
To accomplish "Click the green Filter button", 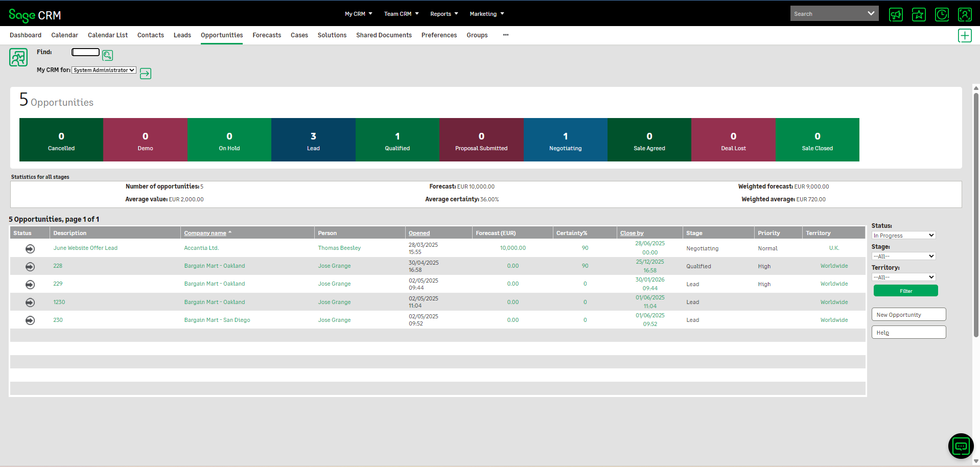I will [x=905, y=291].
